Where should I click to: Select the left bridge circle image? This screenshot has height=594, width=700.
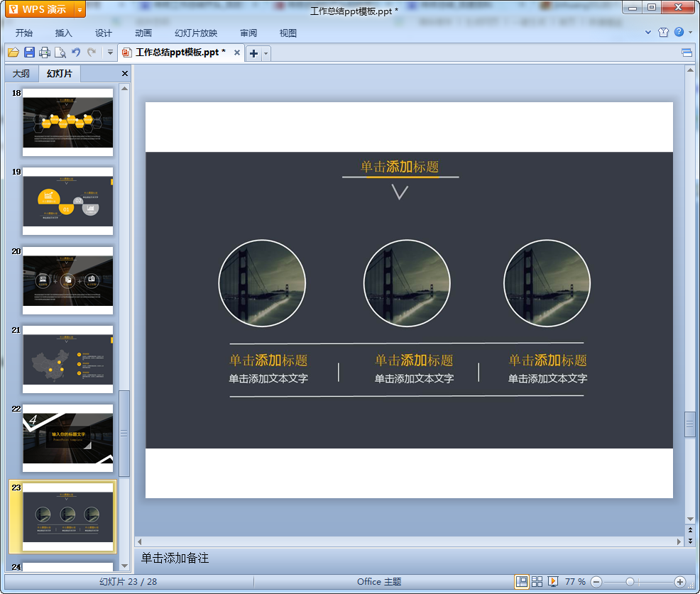(262, 283)
